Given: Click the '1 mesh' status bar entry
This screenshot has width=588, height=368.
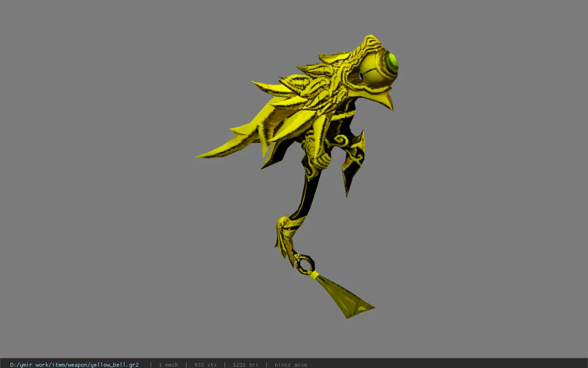Looking at the screenshot, I should coord(169,365).
